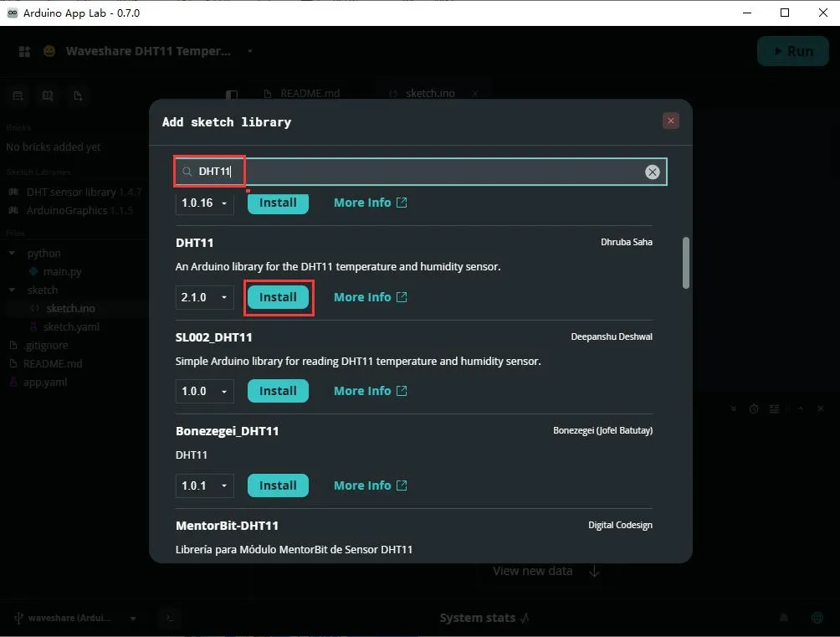Collapse the python folder

[12, 253]
